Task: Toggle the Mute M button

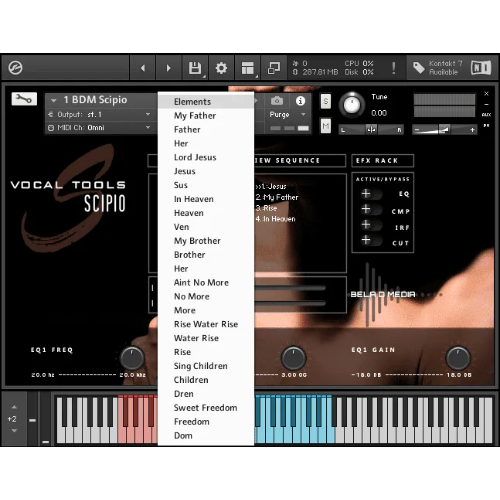Action: [x=326, y=126]
